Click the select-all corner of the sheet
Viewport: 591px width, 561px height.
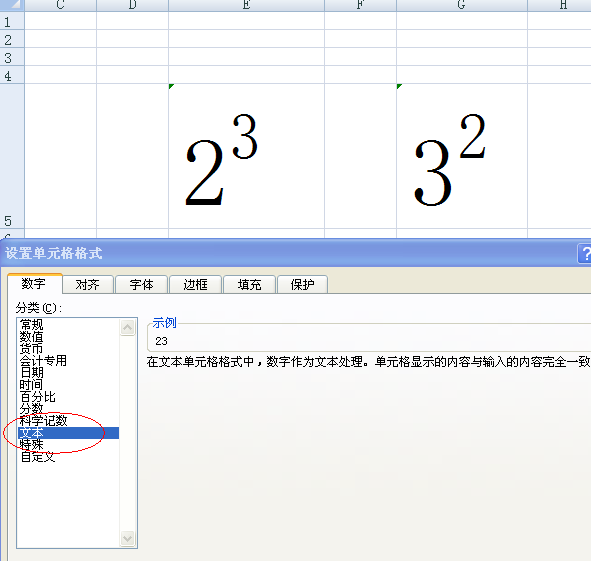(x=12, y=5)
